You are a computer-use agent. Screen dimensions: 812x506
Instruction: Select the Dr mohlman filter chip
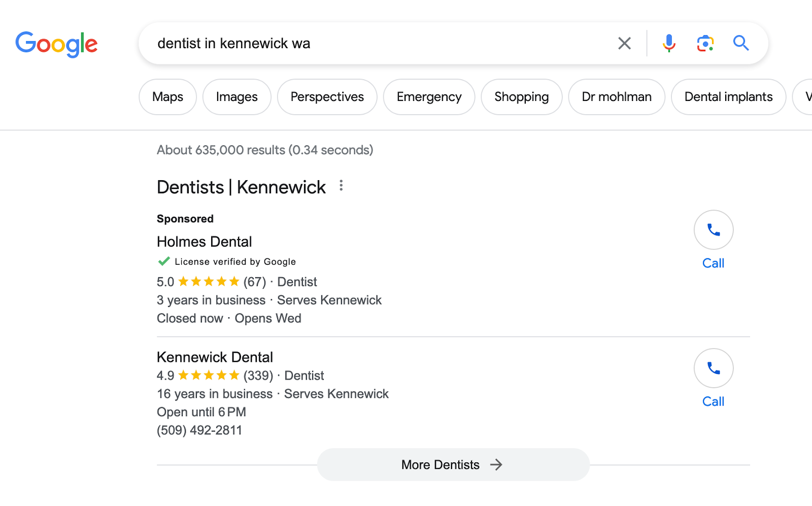tap(617, 97)
